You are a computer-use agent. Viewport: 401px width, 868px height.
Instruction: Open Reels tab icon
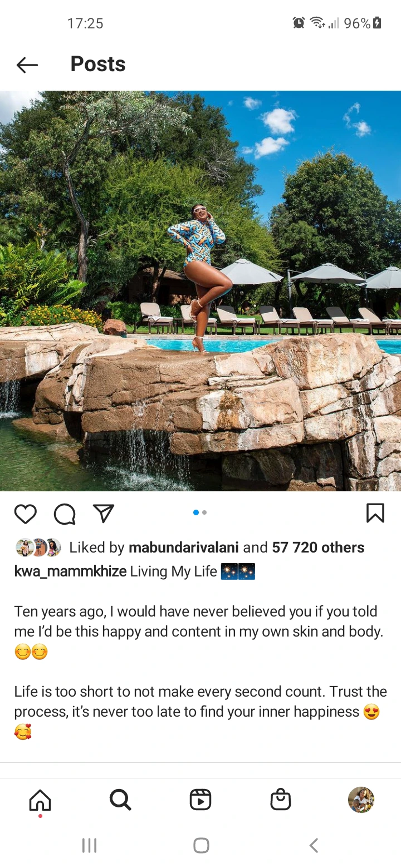coord(200,800)
